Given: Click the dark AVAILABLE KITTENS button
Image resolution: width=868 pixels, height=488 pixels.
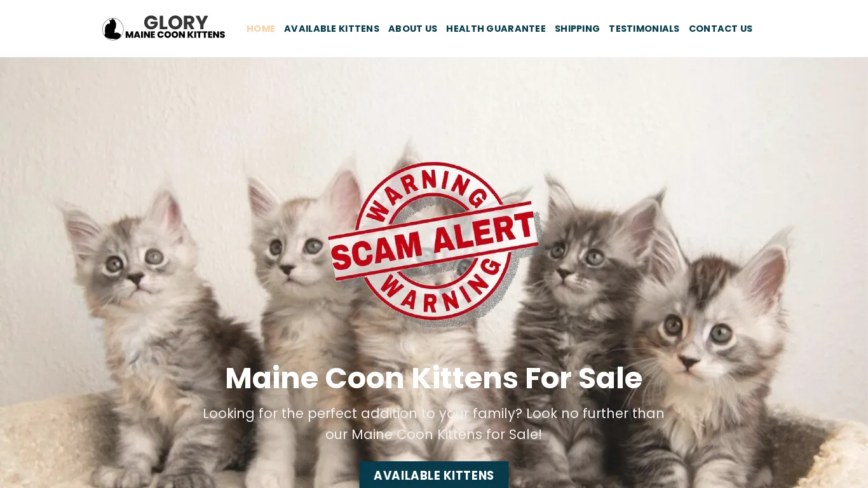Looking at the screenshot, I should pyautogui.click(x=434, y=475).
